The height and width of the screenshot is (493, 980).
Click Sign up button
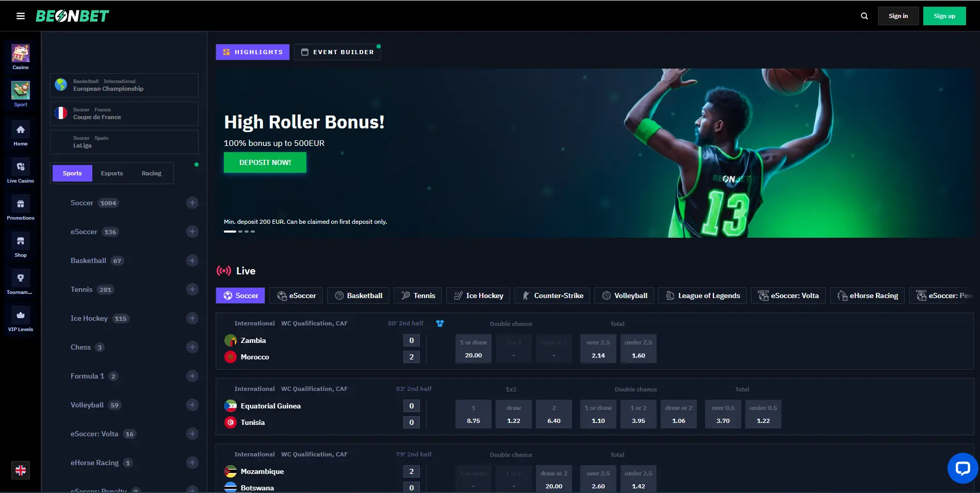[x=944, y=16]
